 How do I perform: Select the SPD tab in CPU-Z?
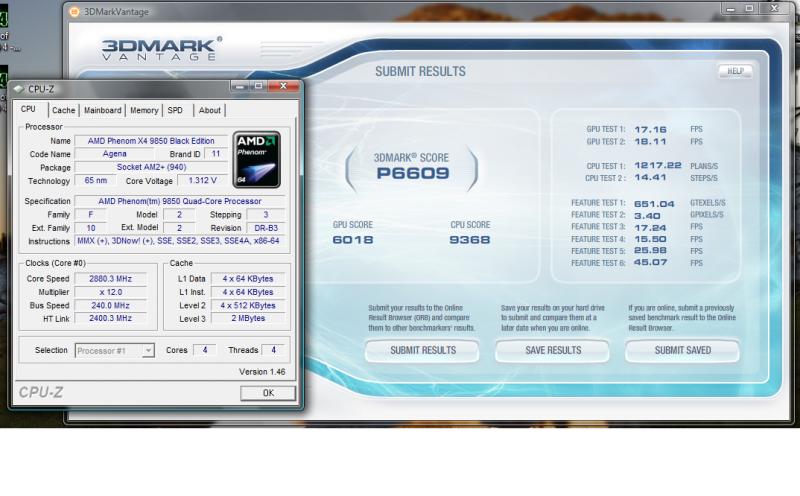pos(175,110)
